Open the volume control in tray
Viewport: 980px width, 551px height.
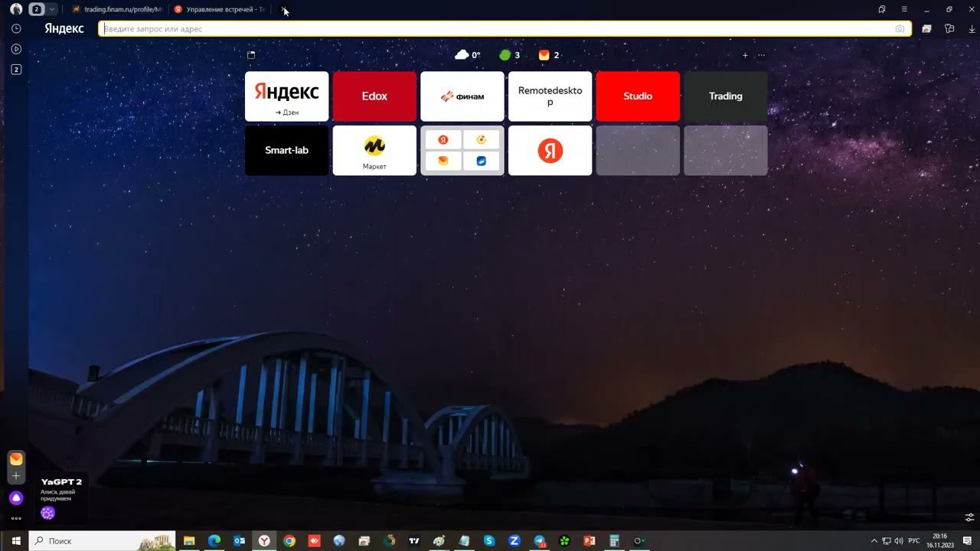[898, 541]
